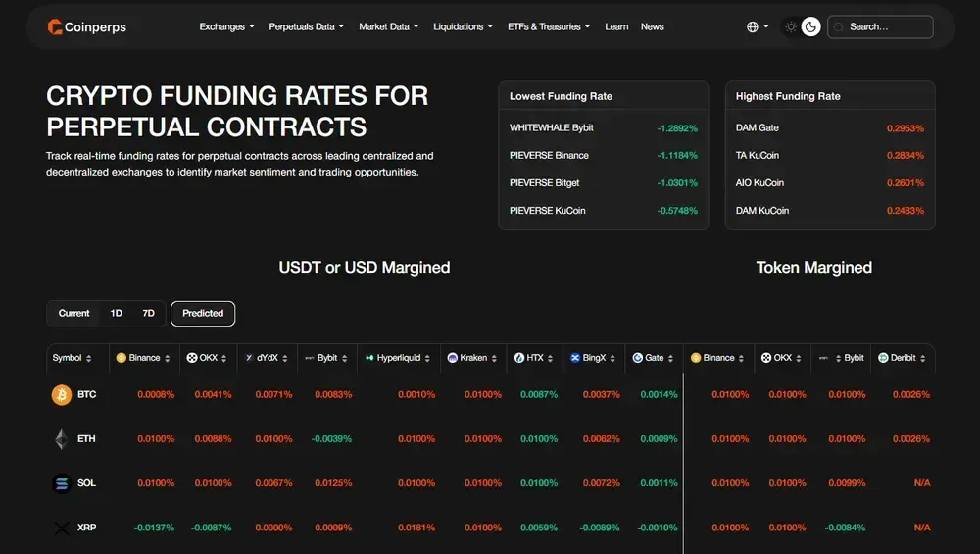980x554 pixels.
Task: Click the USDT or USD Margined heading
Action: 365,267
